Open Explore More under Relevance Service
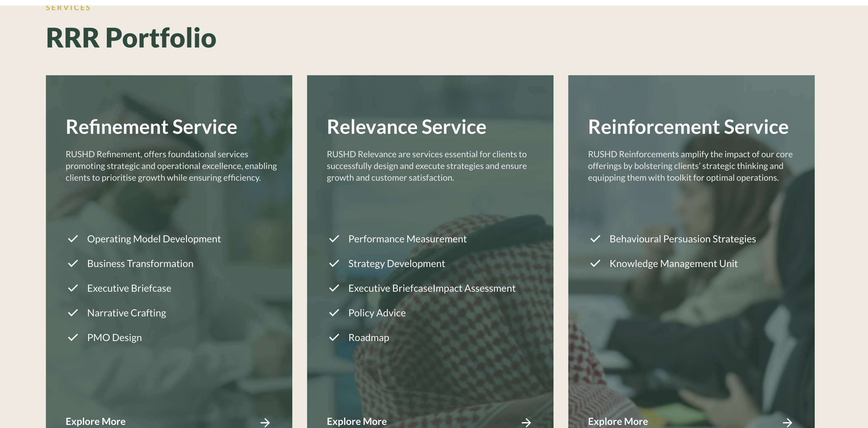The width and height of the screenshot is (868, 428). tap(356, 421)
